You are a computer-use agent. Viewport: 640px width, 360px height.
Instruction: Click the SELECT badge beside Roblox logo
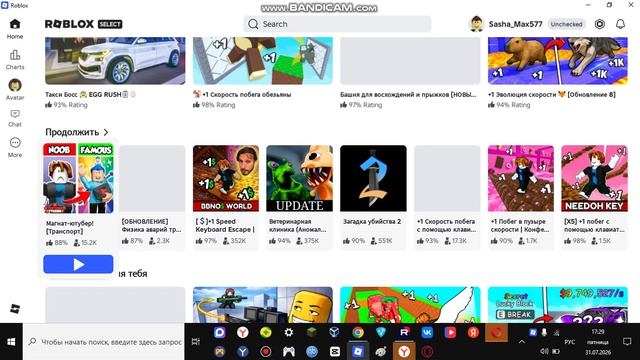110,24
